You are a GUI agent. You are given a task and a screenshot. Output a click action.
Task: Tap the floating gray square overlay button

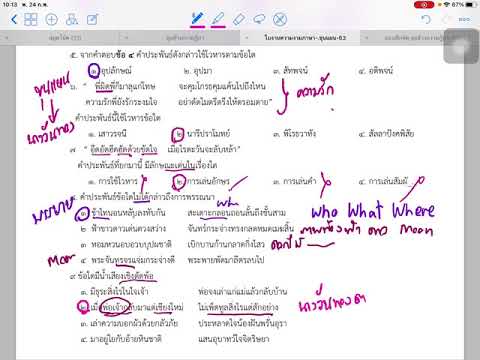tap(461, 46)
